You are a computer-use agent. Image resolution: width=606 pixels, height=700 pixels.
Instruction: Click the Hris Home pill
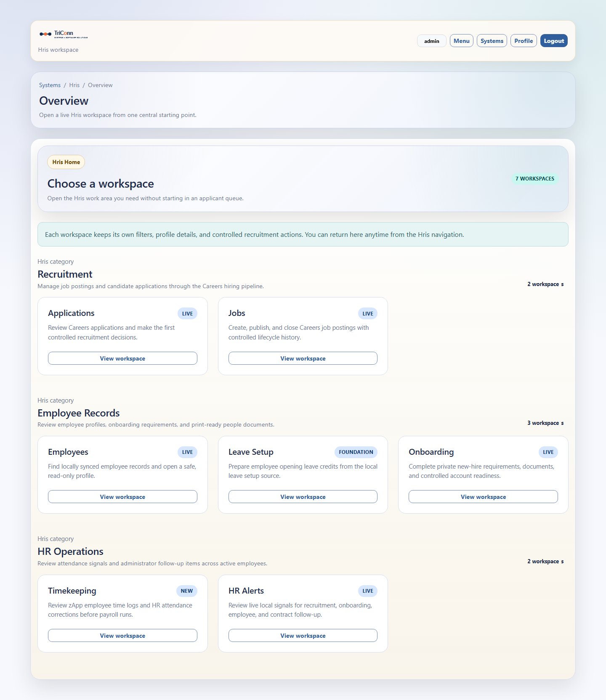point(66,162)
